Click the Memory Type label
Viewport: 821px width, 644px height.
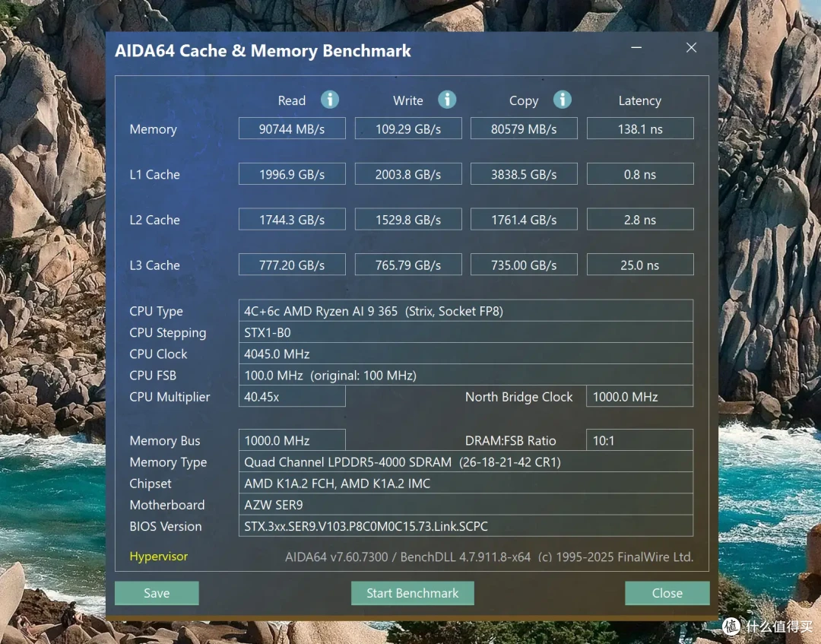(168, 462)
